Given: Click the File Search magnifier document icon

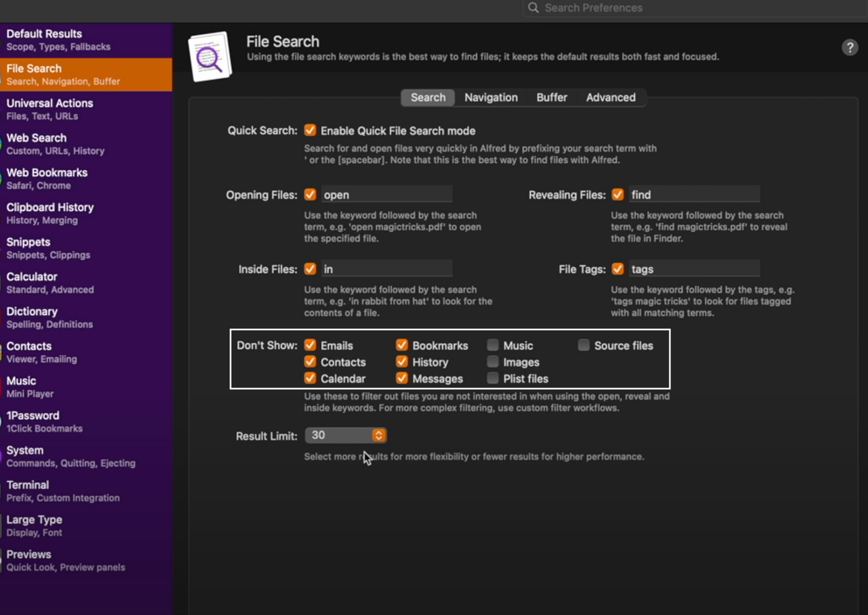Looking at the screenshot, I should click(210, 57).
